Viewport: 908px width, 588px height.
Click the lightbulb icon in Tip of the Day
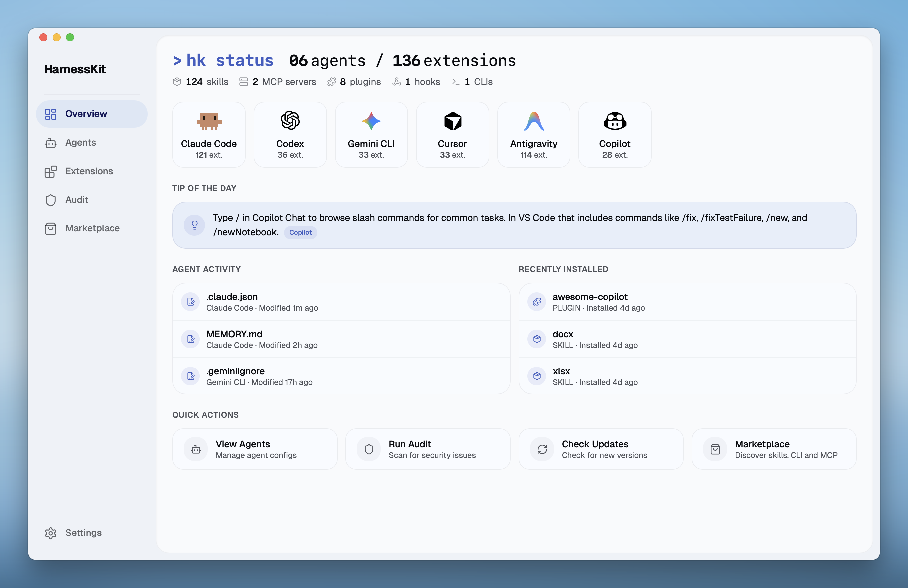[195, 225]
